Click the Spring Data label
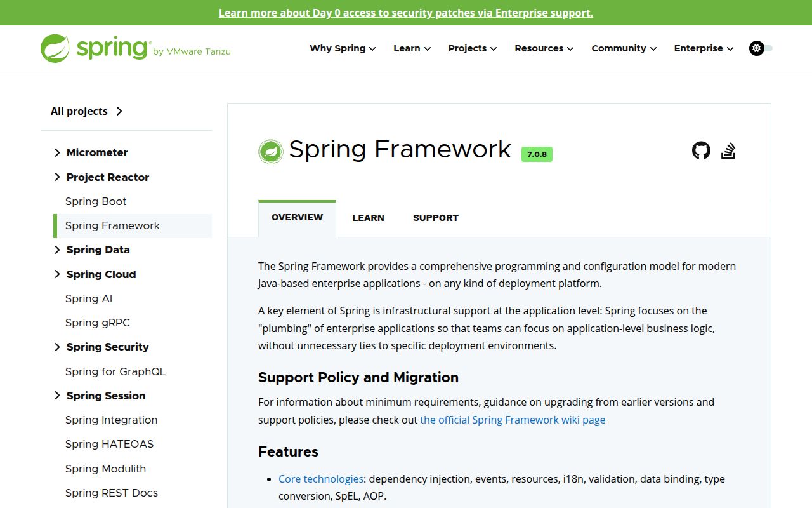The image size is (812, 508). (98, 250)
